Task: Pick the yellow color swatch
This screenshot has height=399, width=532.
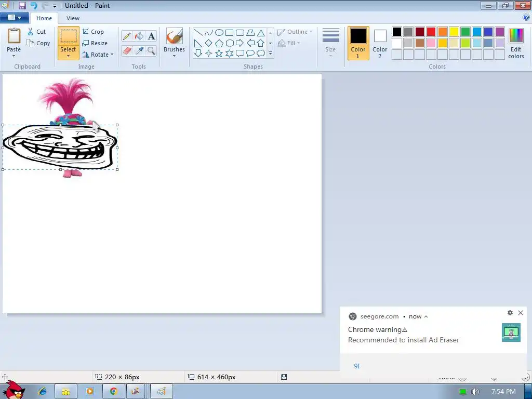Action: tap(454, 32)
